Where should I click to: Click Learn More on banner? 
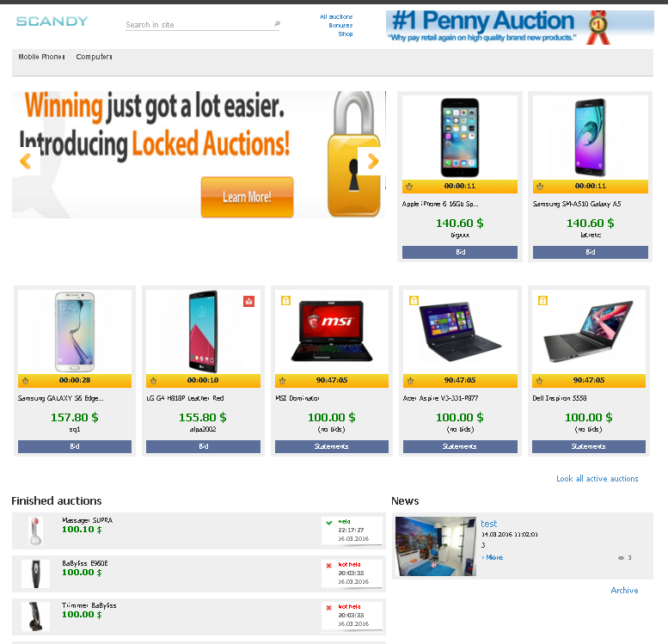click(x=247, y=197)
